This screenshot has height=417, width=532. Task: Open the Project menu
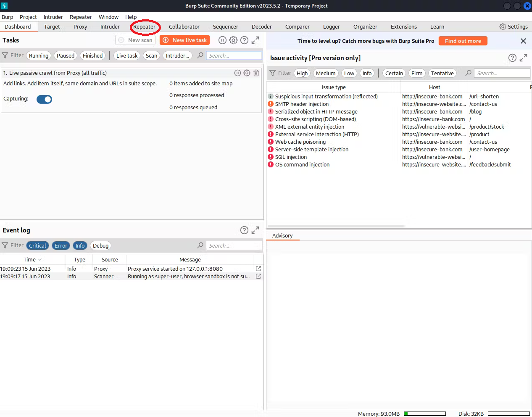pos(28,17)
